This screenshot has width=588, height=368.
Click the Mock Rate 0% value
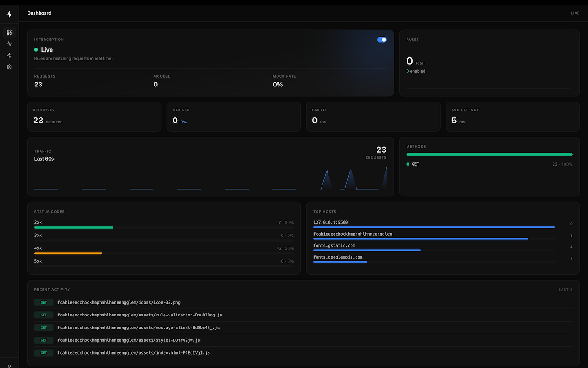click(278, 85)
